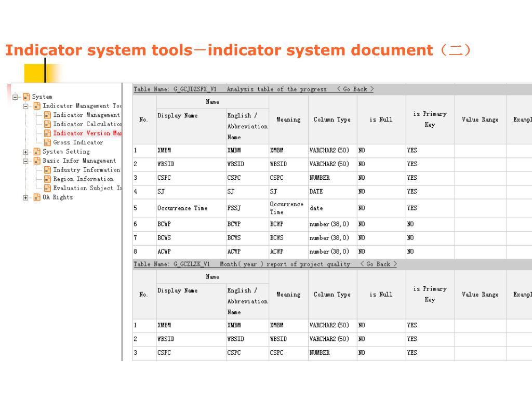532x399 pixels.
Task: Click the Basic Infor Management folder icon
Action: point(37,161)
